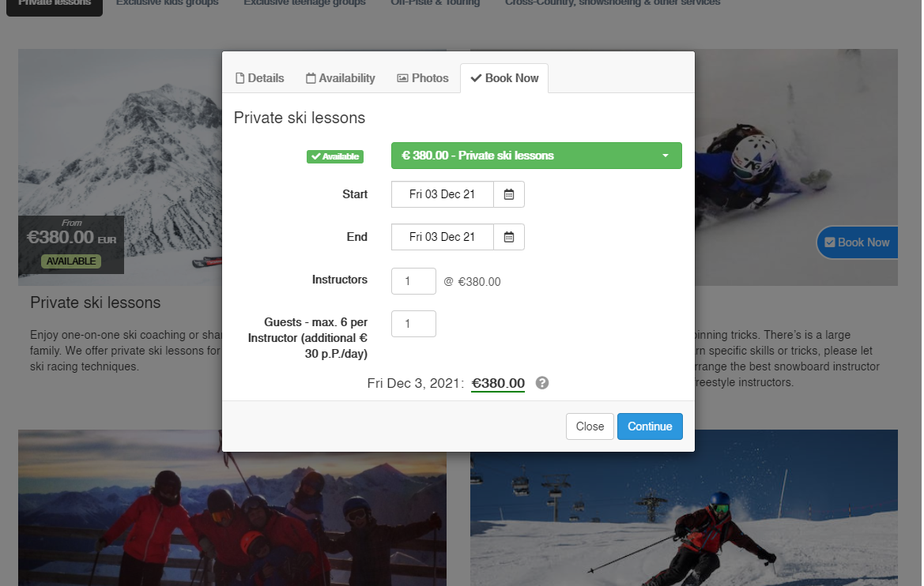Click the Private ski lessons card title
The image size is (924, 586).
coord(96,302)
